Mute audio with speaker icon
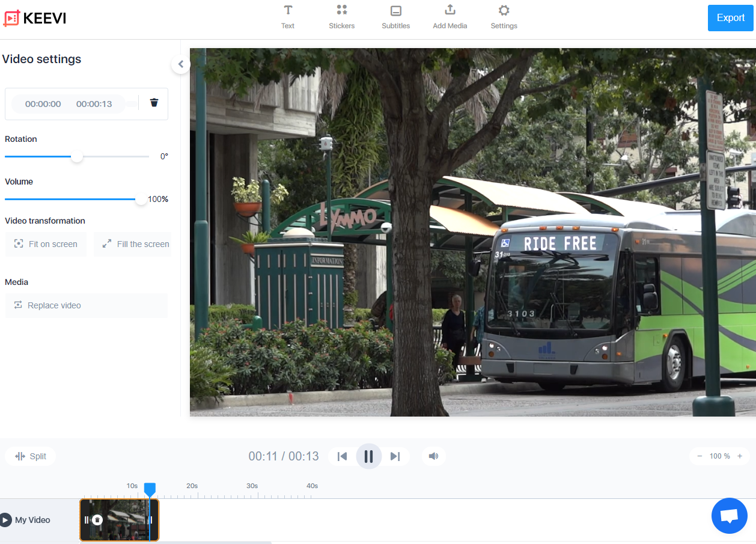Screen dimensions: 756x544 tap(433, 456)
